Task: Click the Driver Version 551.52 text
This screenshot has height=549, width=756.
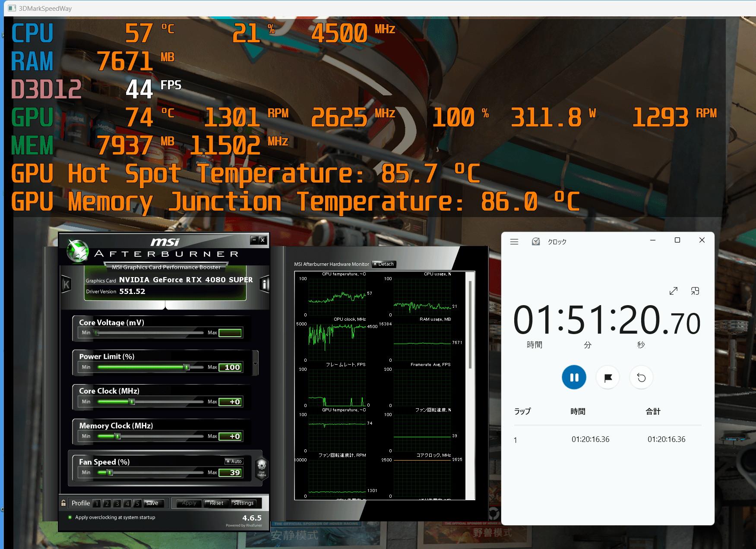Action: click(x=116, y=291)
